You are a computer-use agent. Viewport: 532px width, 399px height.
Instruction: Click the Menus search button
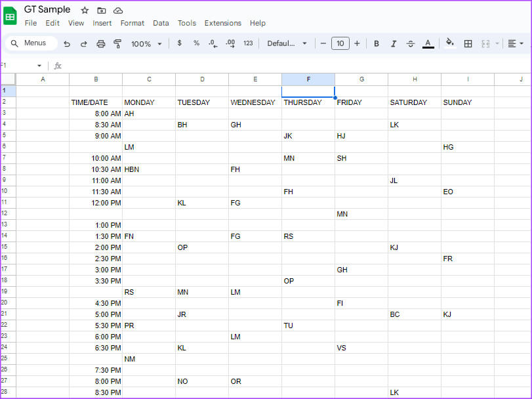coord(30,43)
